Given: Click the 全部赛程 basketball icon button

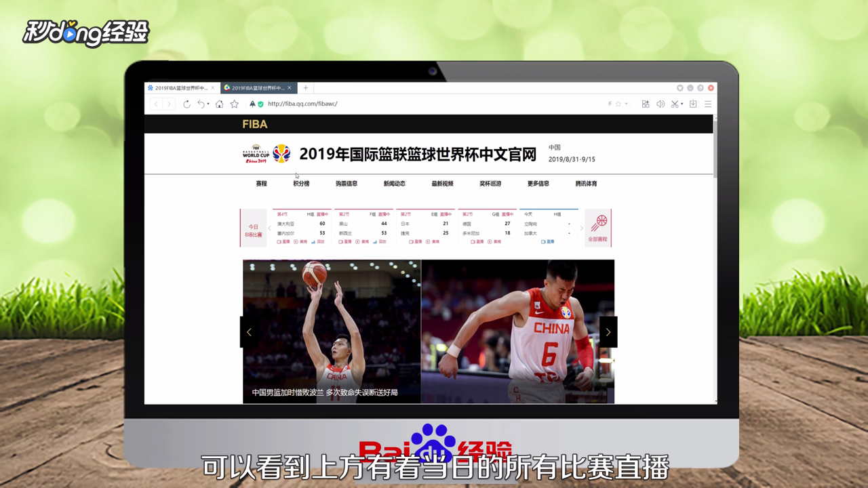Looking at the screenshot, I should tap(598, 228).
